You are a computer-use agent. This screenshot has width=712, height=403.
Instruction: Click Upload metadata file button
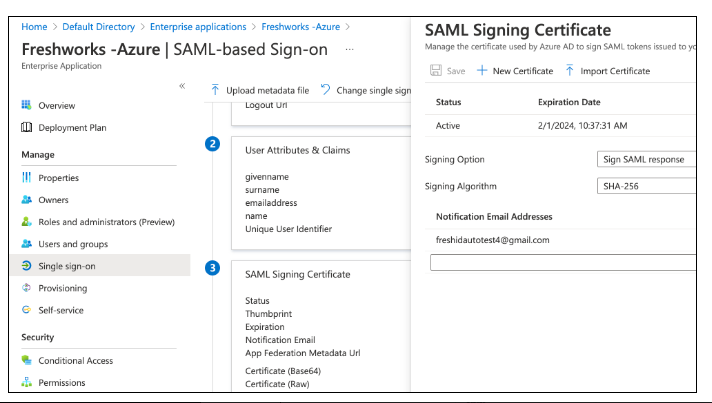(x=260, y=90)
